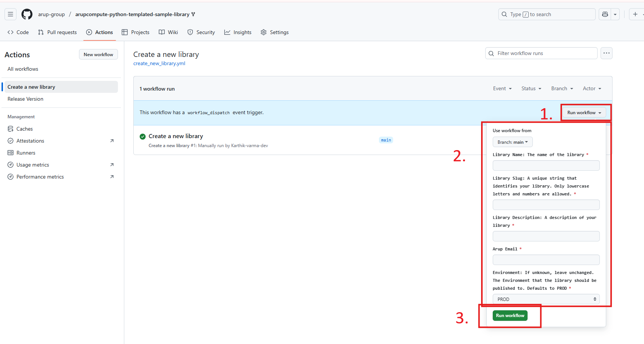Click the Arup Email input field
This screenshot has width=644, height=344.
[x=546, y=260]
